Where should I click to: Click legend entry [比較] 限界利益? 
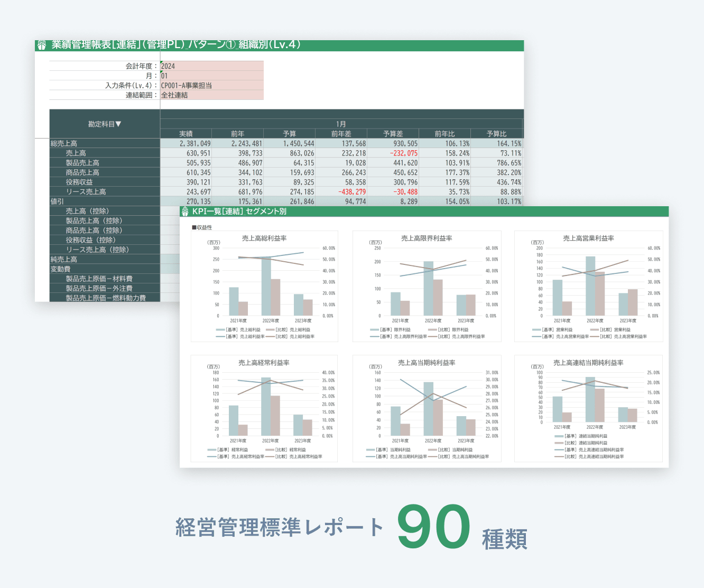coord(448,329)
